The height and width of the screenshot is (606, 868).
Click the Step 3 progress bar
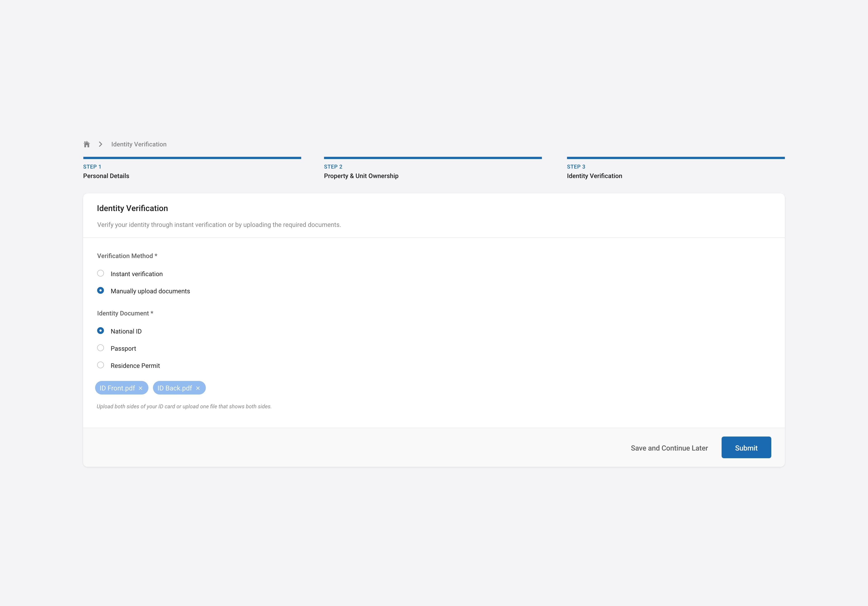(x=676, y=158)
